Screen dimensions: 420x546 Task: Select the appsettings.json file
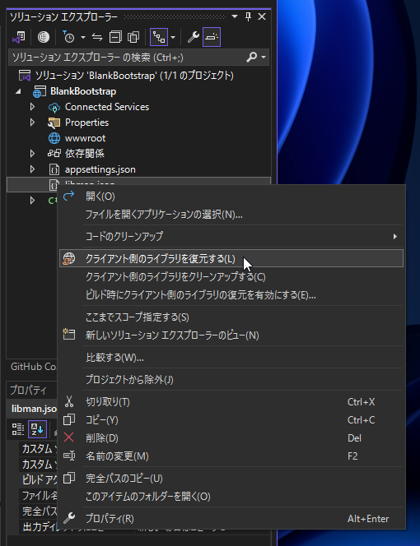coord(100,170)
